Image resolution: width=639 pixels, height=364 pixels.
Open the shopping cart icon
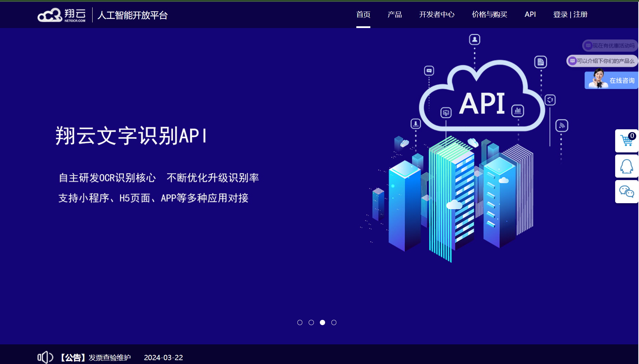627,141
